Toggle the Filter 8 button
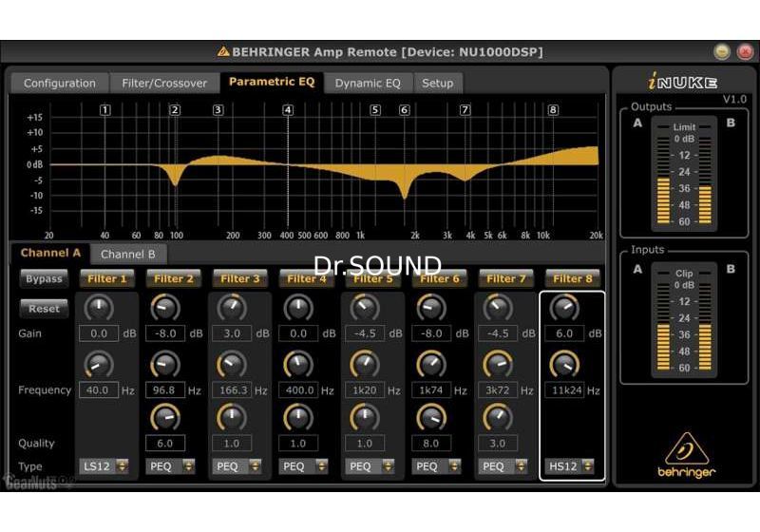The height and width of the screenshot is (532, 760). click(x=573, y=278)
